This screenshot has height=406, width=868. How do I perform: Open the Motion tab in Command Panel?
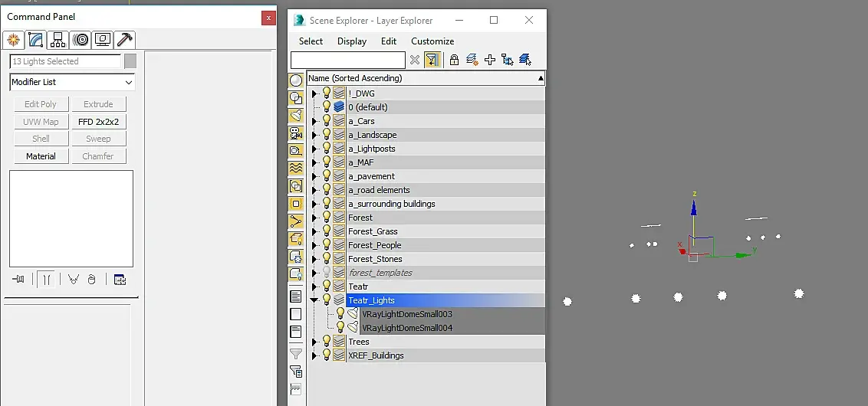81,40
